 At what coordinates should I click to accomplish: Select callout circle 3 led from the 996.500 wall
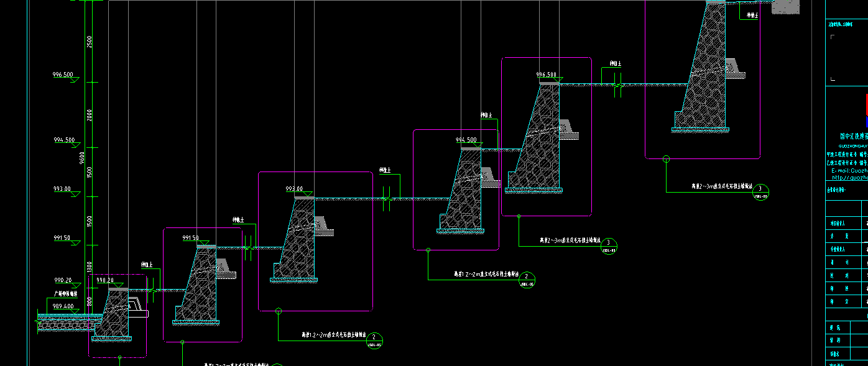coord(609,246)
